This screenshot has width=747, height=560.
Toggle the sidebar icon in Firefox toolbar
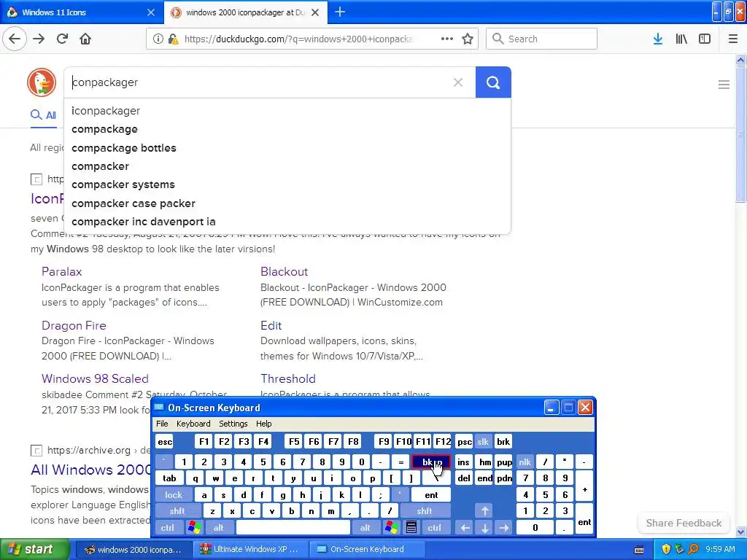click(x=705, y=39)
